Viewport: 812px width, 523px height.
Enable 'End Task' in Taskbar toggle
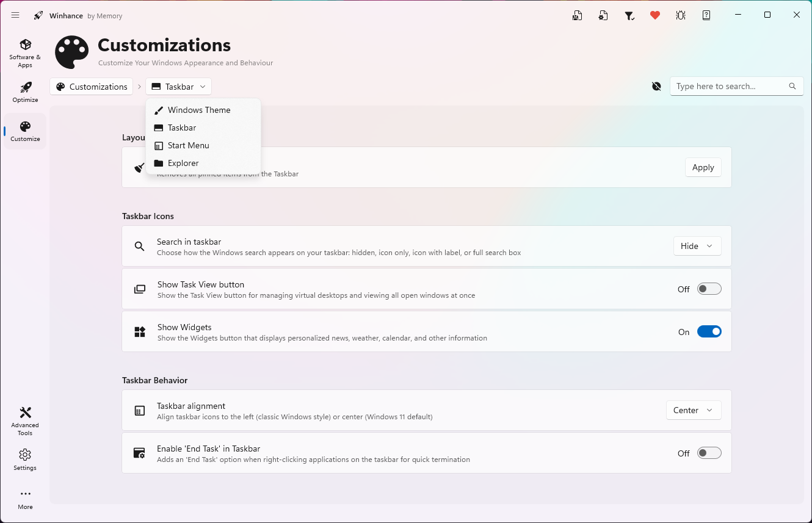coord(709,453)
